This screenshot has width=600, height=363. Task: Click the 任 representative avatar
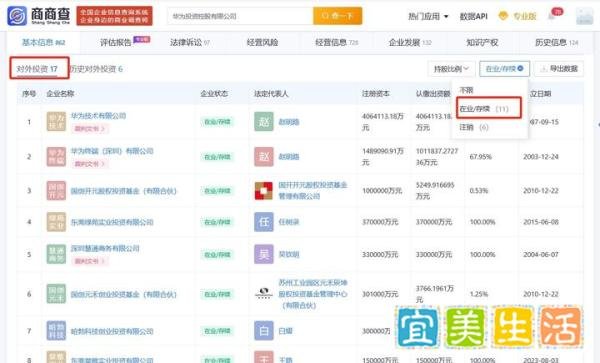(264, 222)
